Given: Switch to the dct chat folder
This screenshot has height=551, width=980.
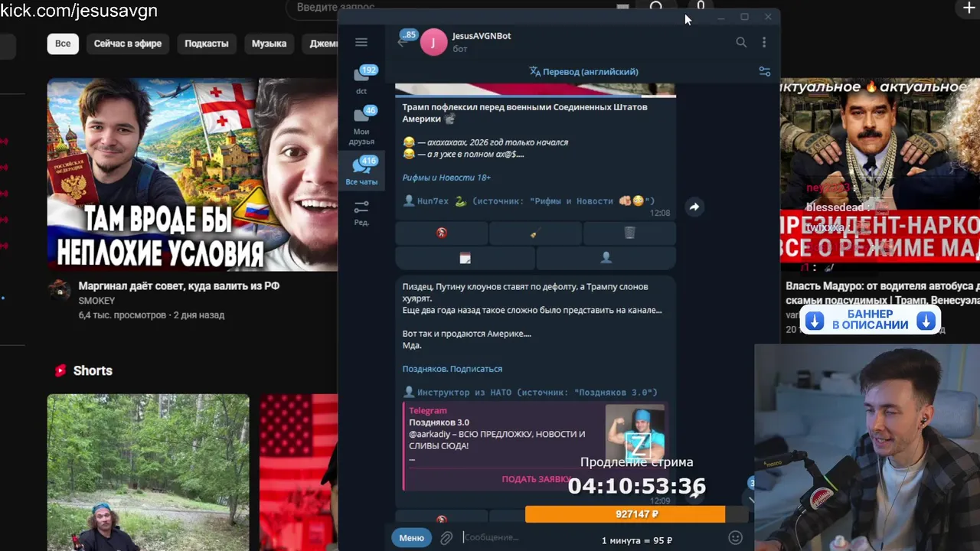Looking at the screenshot, I should [361, 80].
